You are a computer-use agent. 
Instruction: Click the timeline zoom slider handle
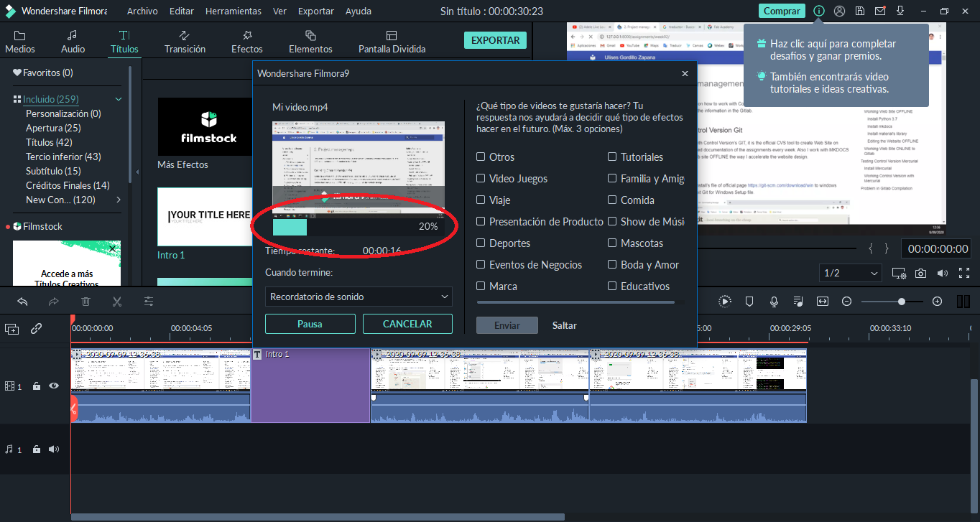click(901, 302)
